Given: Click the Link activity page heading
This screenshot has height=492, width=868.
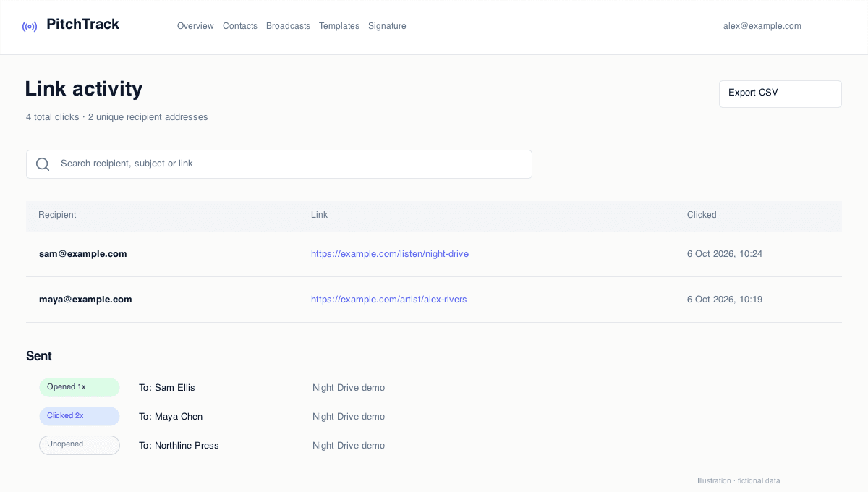Looking at the screenshot, I should 84,89.
